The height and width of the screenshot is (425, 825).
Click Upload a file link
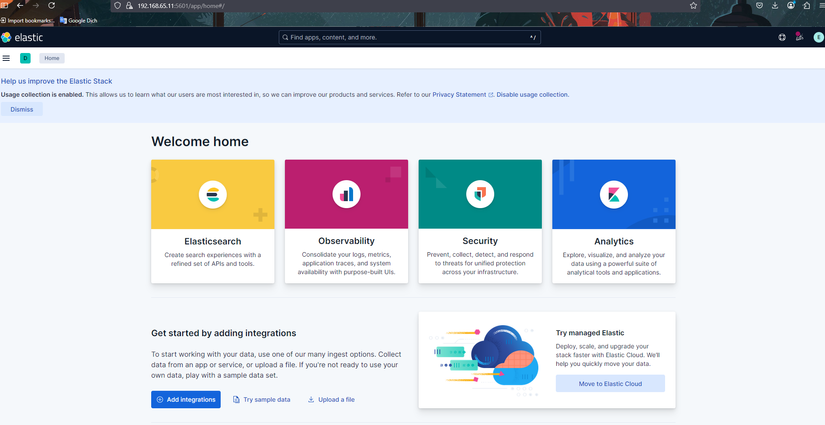(x=331, y=400)
